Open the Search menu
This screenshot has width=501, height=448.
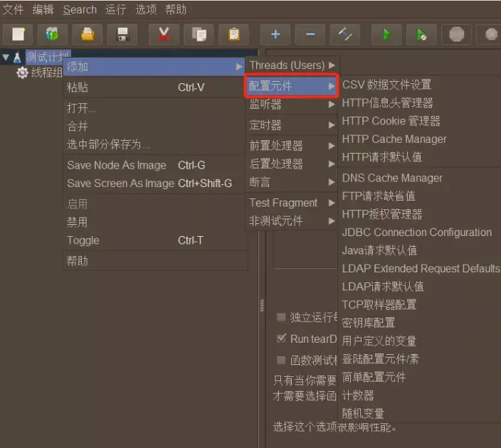point(80,9)
